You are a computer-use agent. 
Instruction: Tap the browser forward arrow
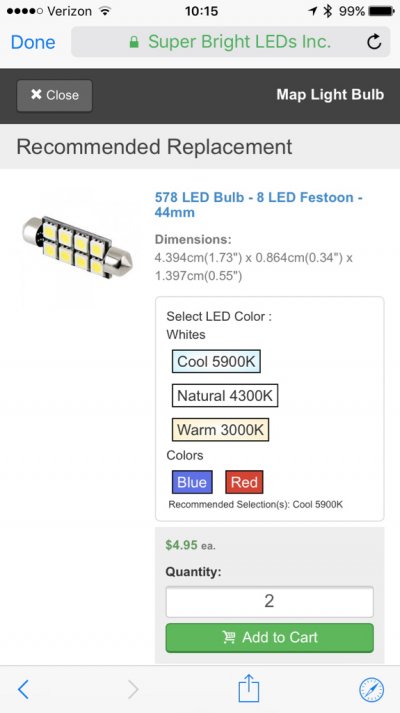pyautogui.click(x=133, y=689)
